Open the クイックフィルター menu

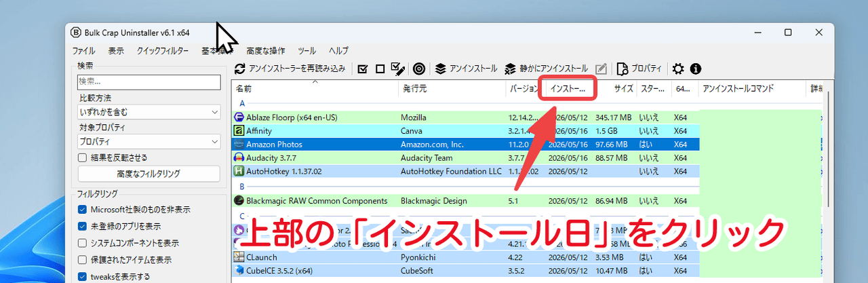pyautogui.click(x=163, y=51)
